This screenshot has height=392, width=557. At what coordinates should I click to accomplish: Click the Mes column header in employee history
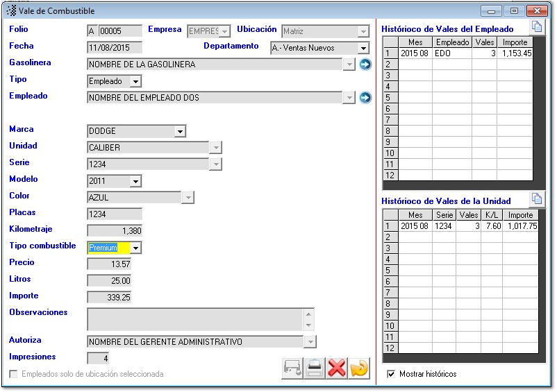[x=415, y=42]
